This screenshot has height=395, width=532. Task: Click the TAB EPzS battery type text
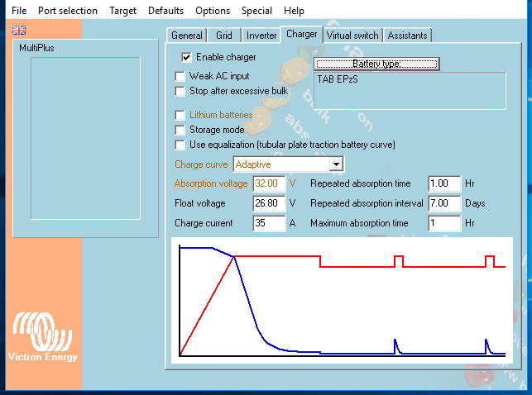point(338,79)
